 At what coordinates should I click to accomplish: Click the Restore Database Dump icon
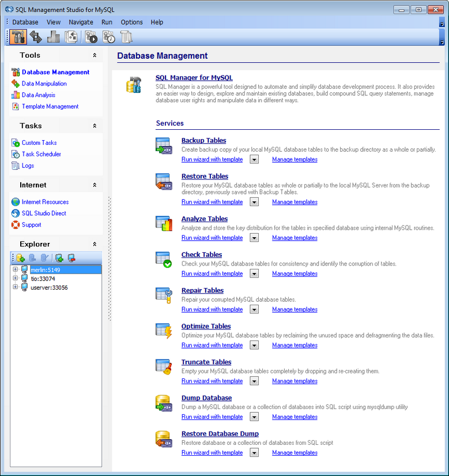pyautogui.click(x=164, y=439)
